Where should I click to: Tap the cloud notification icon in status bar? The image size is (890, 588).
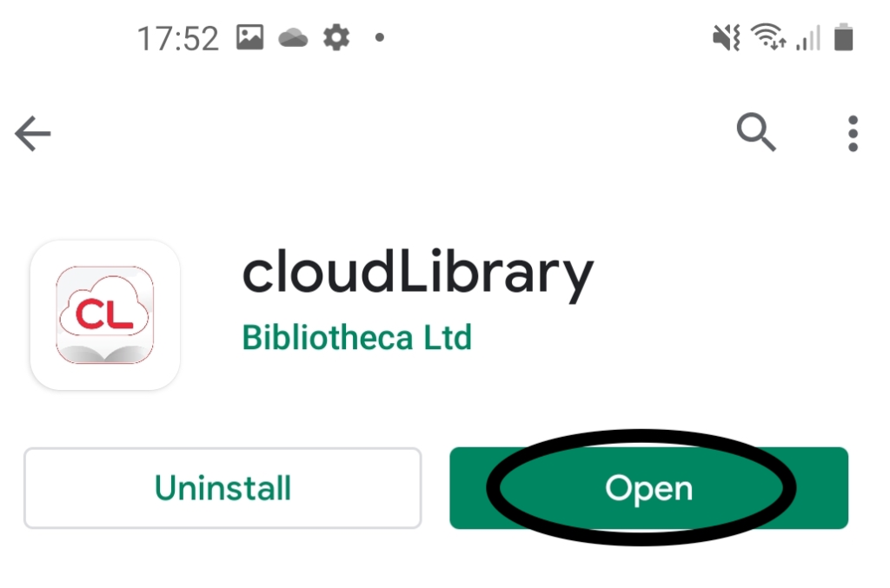pos(293,38)
